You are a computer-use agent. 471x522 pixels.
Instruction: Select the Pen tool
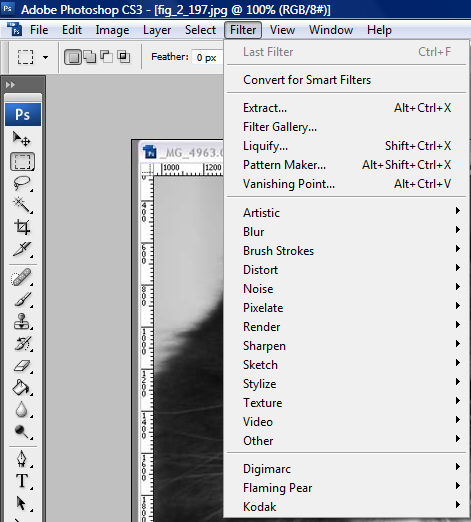[x=22, y=459]
